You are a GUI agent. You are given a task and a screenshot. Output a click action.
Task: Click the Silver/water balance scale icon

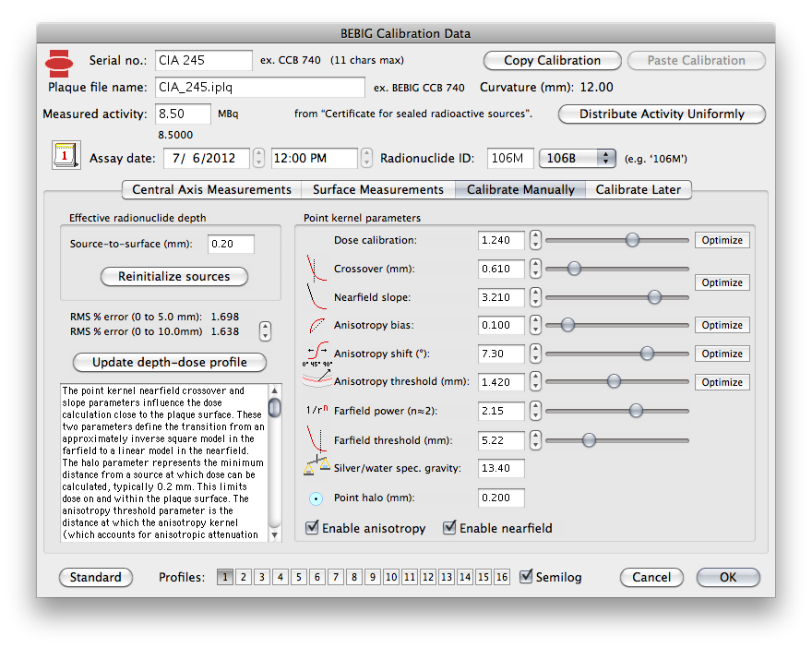pos(316,466)
